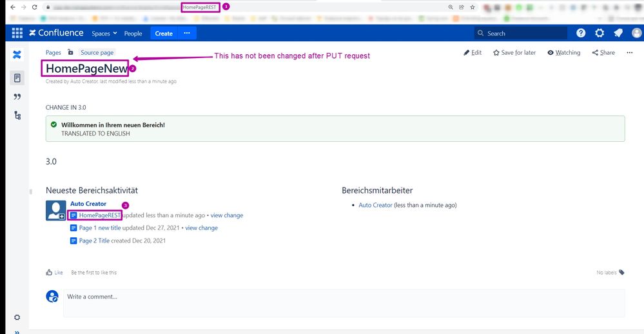
Task: Go to Confluence home logo
Action: click(x=56, y=33)
